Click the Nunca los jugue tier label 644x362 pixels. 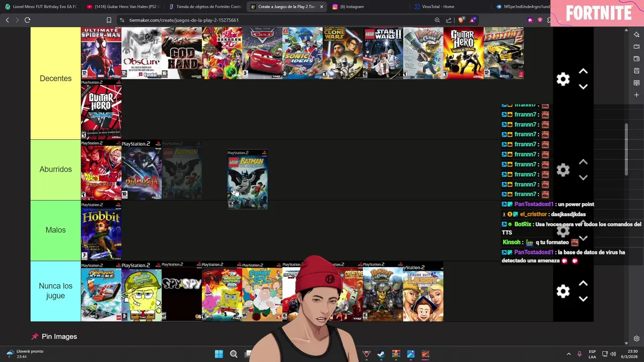(x=55, y=291)
